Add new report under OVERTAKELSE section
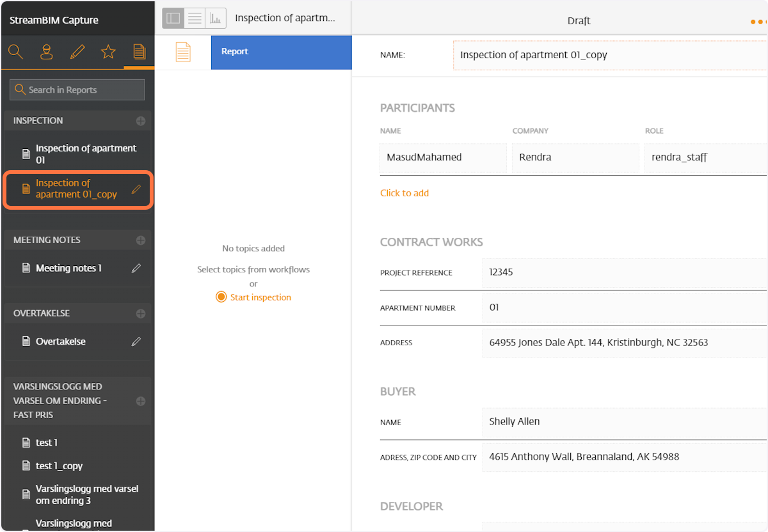 [141, 314]
